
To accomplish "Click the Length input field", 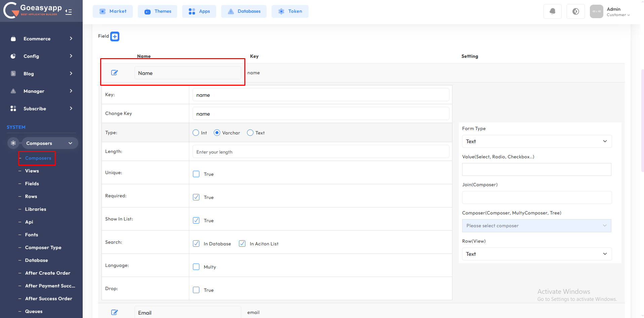I will [x=321, y=152].
